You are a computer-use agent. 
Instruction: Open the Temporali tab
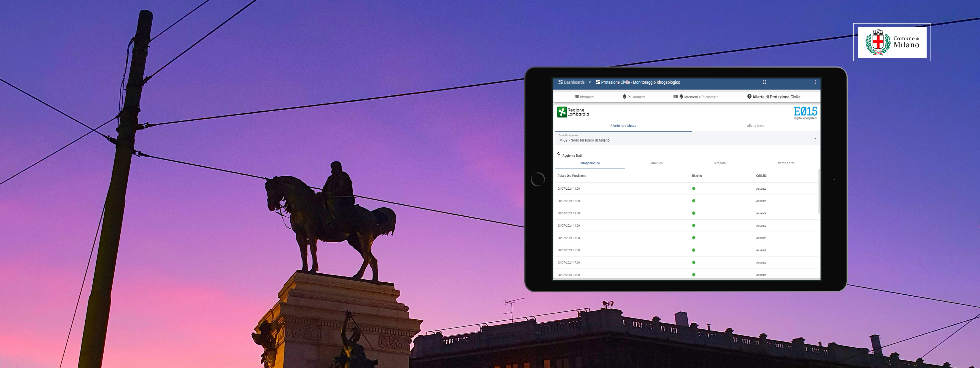[720, 163]
